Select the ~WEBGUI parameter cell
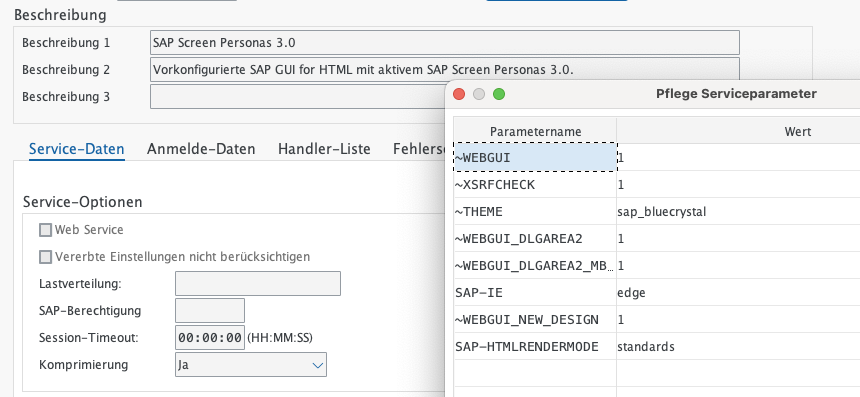Image resolution: width=860 pixels, height=397 pixels. [535, 157]
